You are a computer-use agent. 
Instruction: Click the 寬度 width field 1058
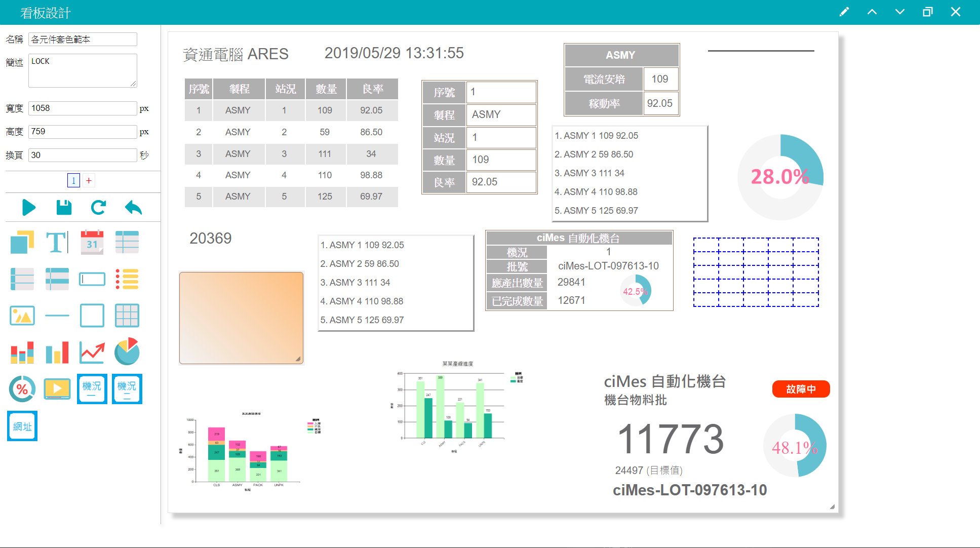pyautogui.click(x=83, y=108)
